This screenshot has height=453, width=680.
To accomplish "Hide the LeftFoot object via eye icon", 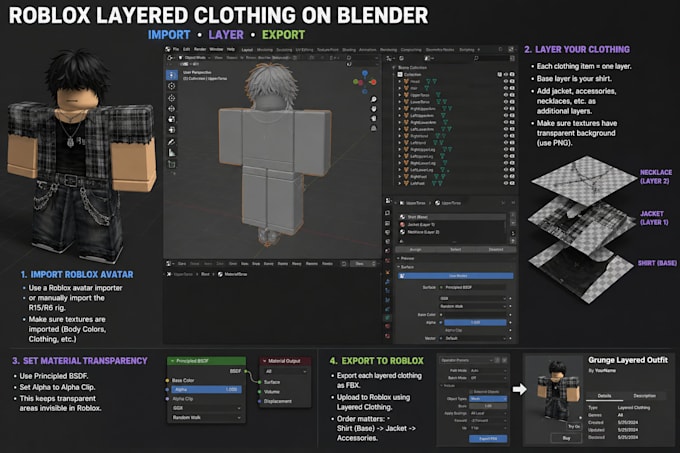I will tap(506, 183).
